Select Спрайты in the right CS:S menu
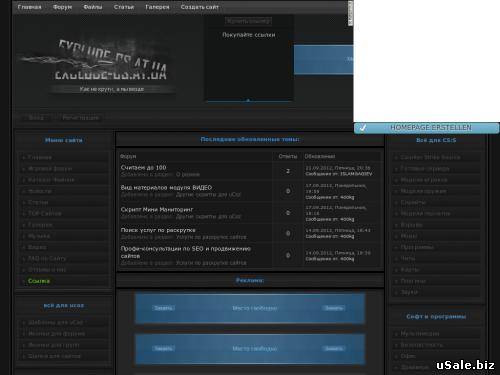Image resolution: width=500 pixels, height=375 pixels. (x=413, y=202)
